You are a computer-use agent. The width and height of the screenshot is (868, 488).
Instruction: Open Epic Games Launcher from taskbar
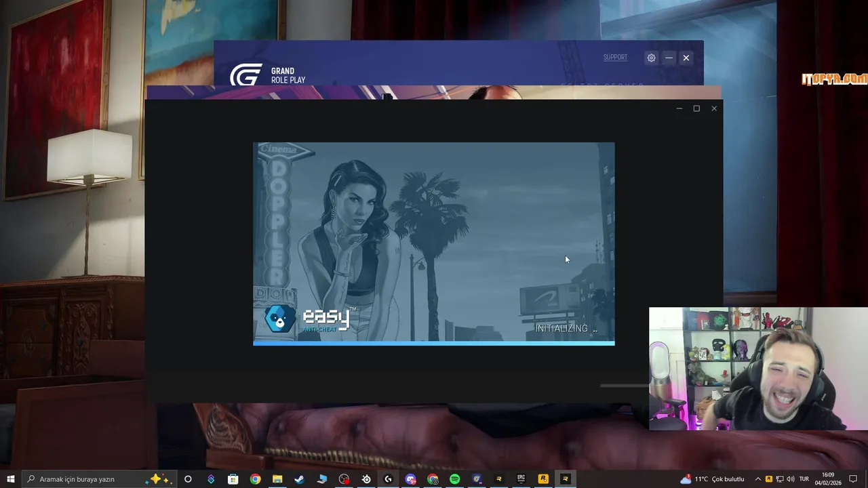521,479
